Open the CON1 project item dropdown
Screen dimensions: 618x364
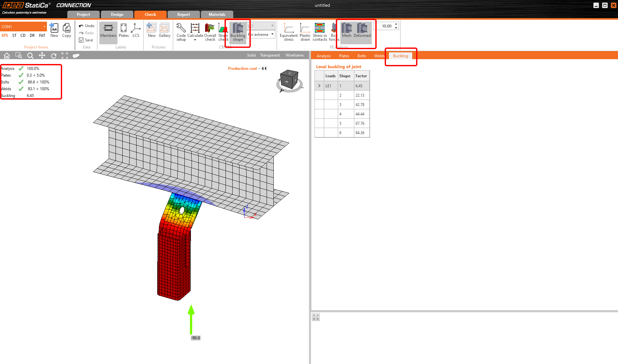click(44, 26)
